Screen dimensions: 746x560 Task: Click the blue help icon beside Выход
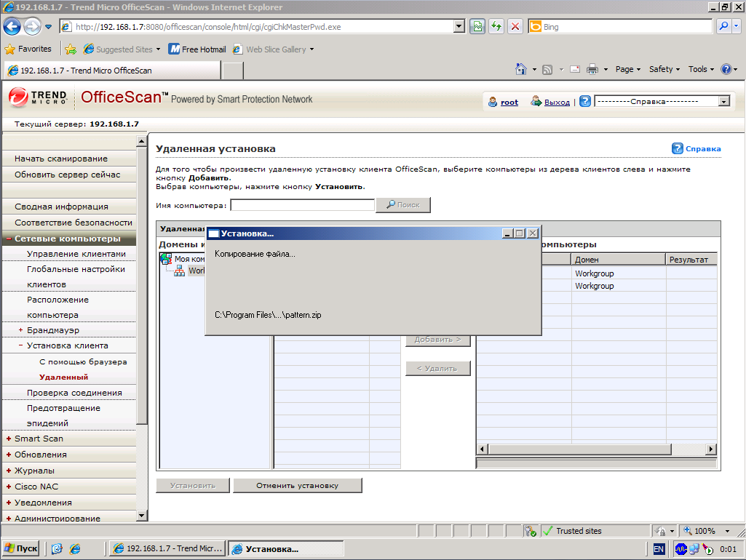(585, 101)
